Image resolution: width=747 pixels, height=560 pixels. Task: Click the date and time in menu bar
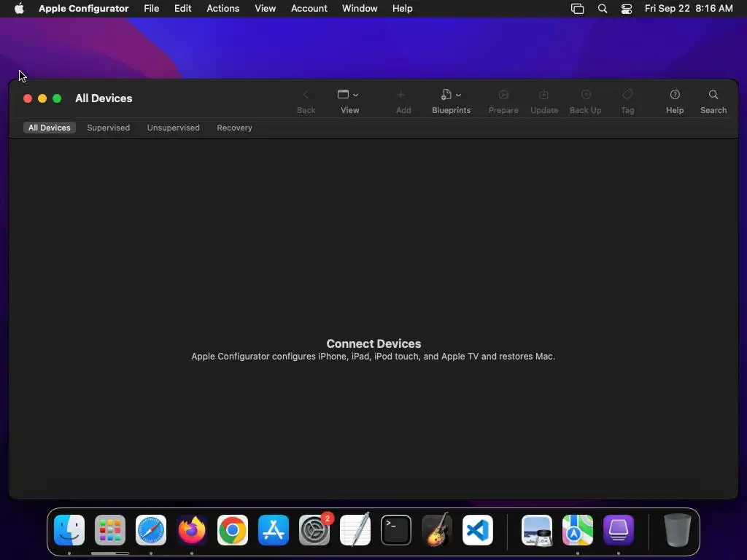[689, 8]
